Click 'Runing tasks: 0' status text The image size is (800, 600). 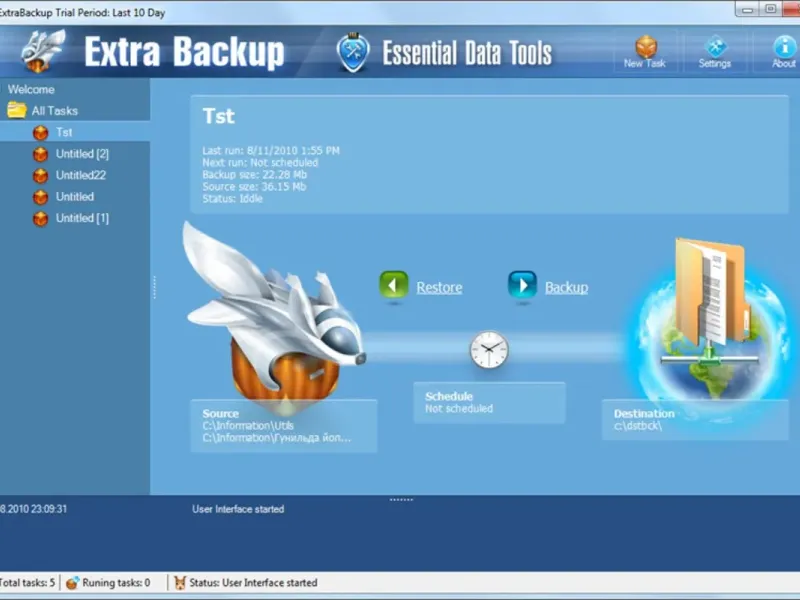click(x=116, y=583)
